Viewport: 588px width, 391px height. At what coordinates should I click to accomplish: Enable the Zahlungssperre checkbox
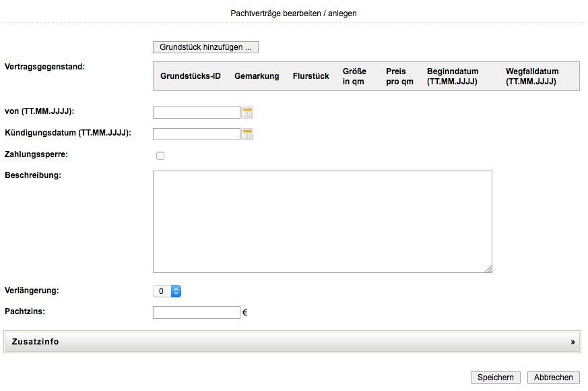160,156
